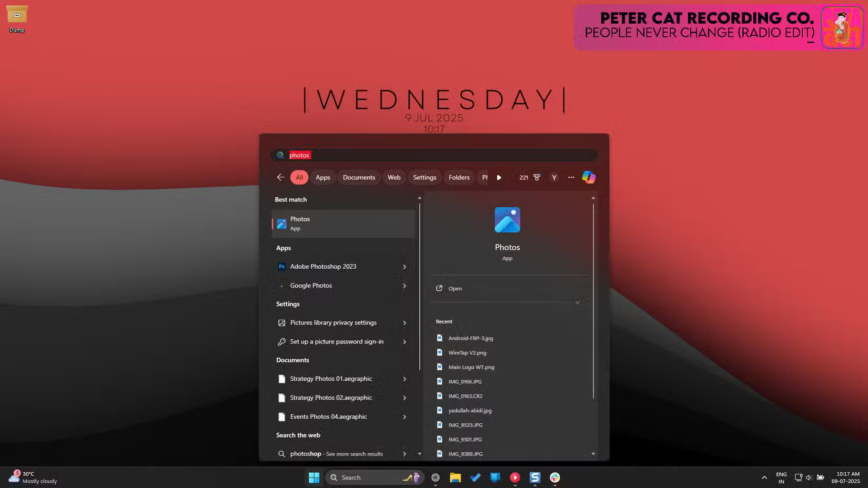Select the Settings search filter

[x=425, y=177]
